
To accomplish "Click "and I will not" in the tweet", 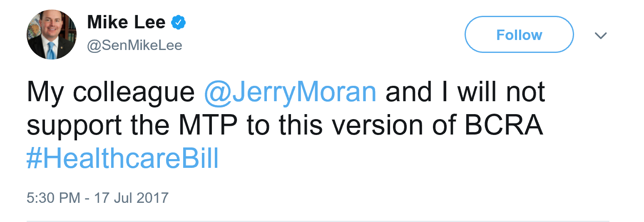I will 465,92.
